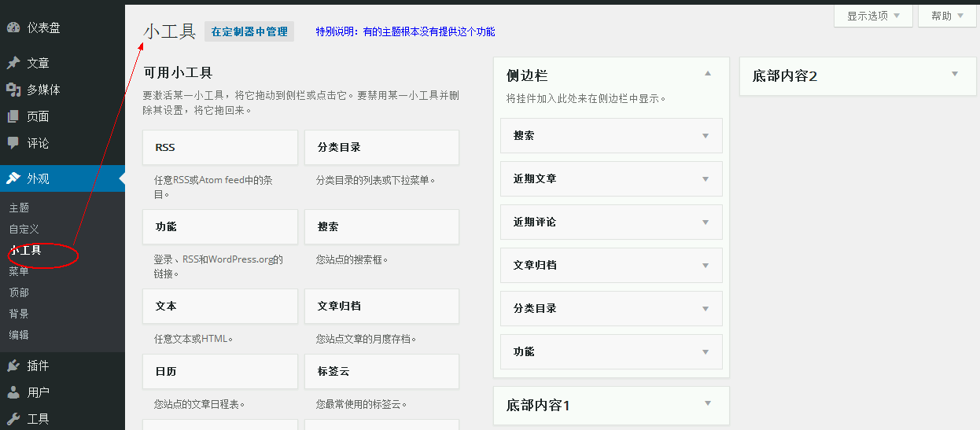Select the 文本 available widget
Viewport: 980px width, 430px height.
click(x=220, y=306)
